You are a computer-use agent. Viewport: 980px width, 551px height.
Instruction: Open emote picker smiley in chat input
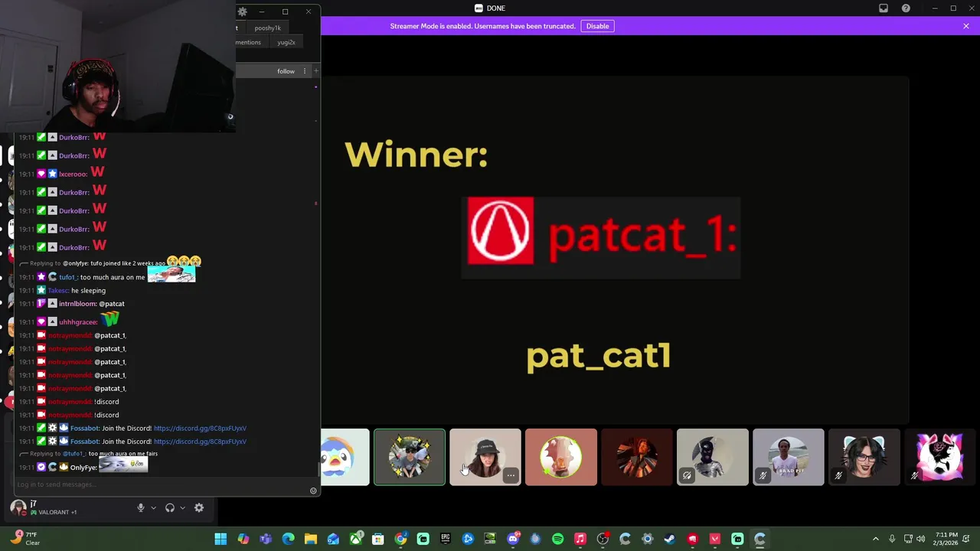tap(313, 491)
